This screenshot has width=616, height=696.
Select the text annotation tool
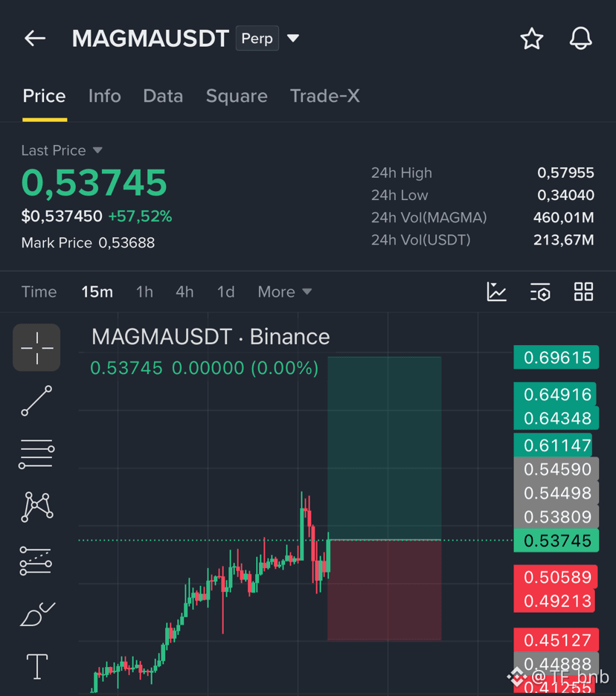coord(37,667)
